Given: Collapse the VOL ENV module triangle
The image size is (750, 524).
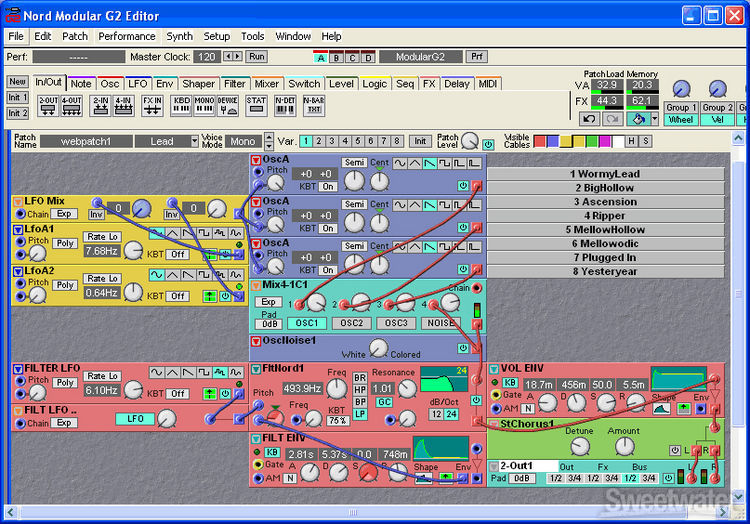Looking at the screenshot, I should click(x=494, y=369).
